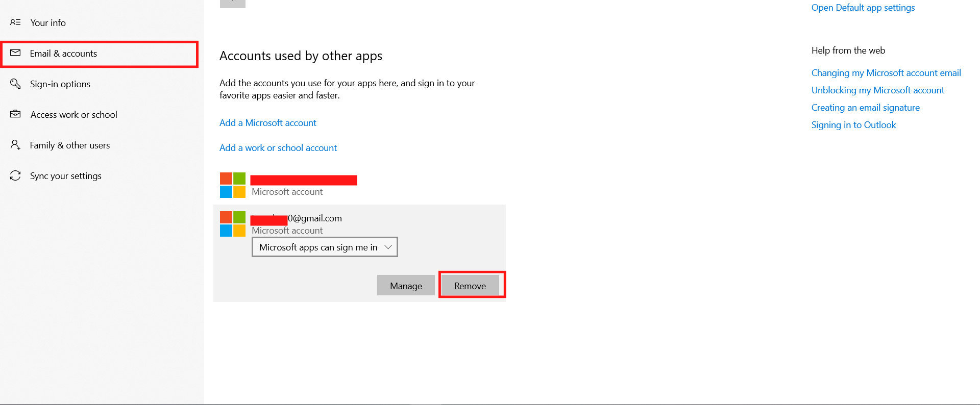
Task: Click the Microsoft logo of the first account
Action: pyautogui.click(x=233, y=185)
